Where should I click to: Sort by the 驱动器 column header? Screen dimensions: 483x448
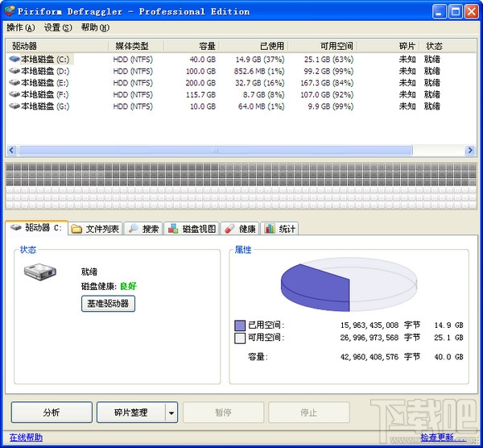click(x=57, y=46)
